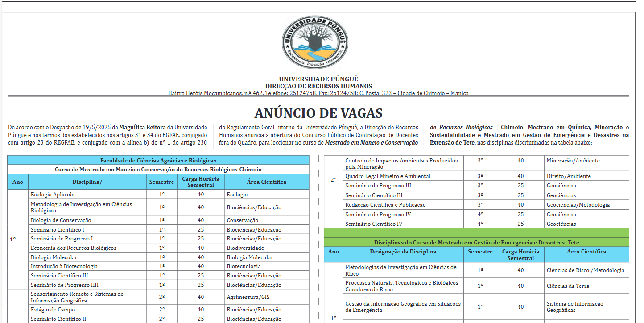Viewport: 644px width, 323px height.
Task: Click the 'ANÚNCIO DE VAGAS' title
Action: click(318, 113)
